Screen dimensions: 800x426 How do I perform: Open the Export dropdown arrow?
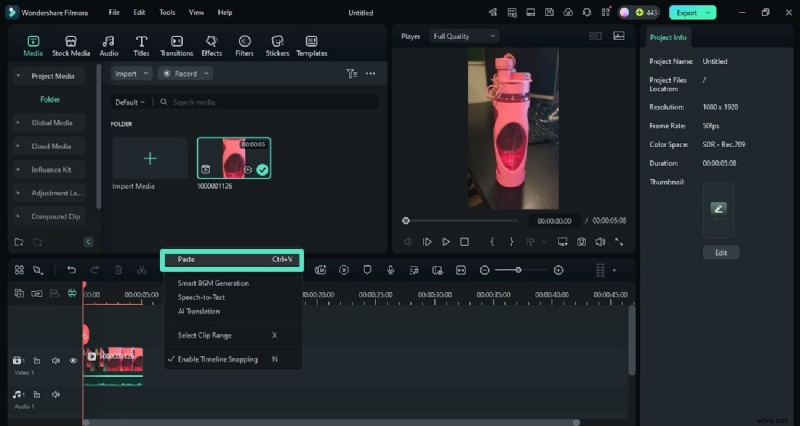[708, 13]
